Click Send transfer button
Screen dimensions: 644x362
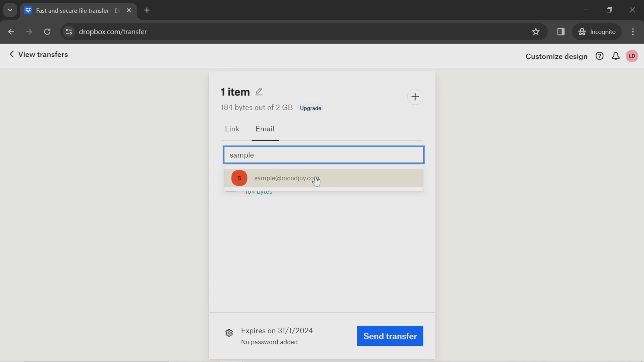click(x=390, y=336)
